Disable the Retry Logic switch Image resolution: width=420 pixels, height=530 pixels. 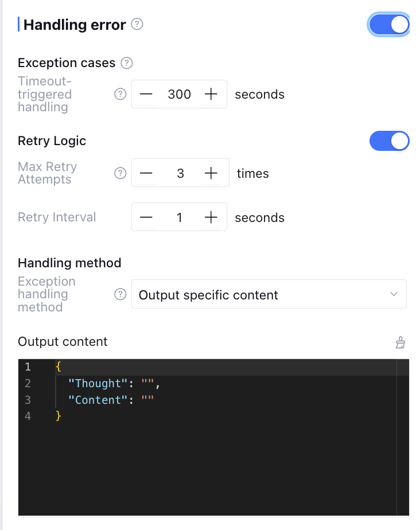pos(389,141)
